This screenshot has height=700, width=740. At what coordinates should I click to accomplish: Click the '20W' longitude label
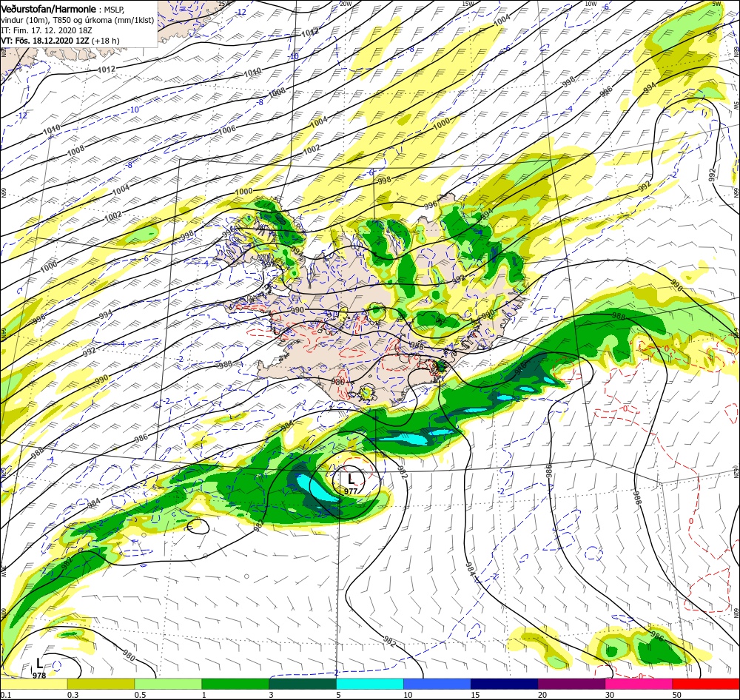[346, 4]
